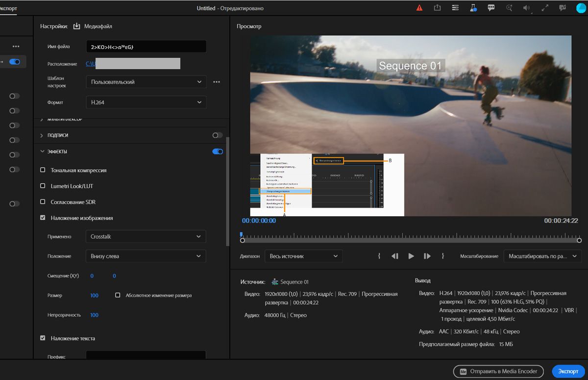Open Применено Crosstalk dropdown
Viewport: 588px width, 380px height.
146,236
